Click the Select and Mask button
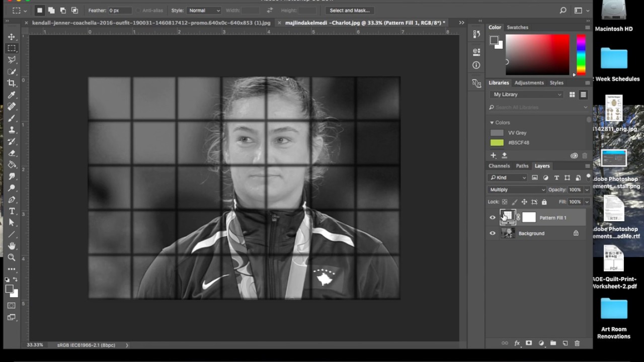644x362 pixels. 350,10
